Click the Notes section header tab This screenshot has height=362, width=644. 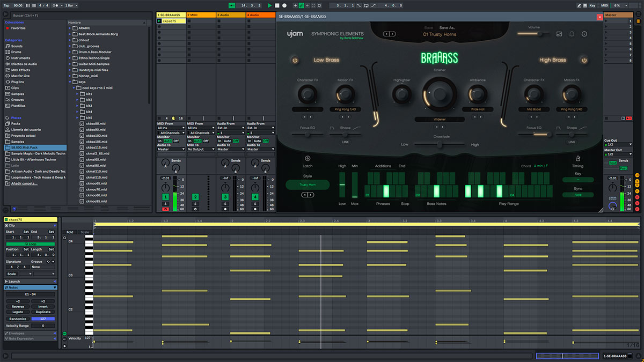point(30,287)
